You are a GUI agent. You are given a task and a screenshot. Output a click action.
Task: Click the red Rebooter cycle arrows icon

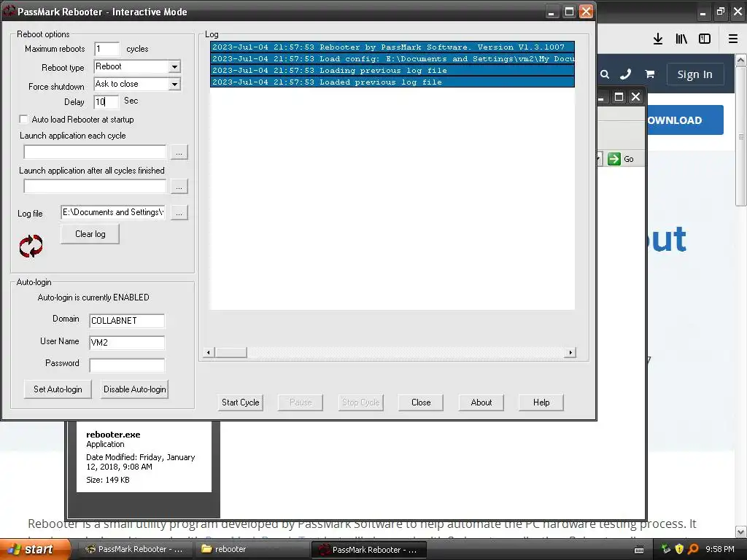[x=31, y=246]
